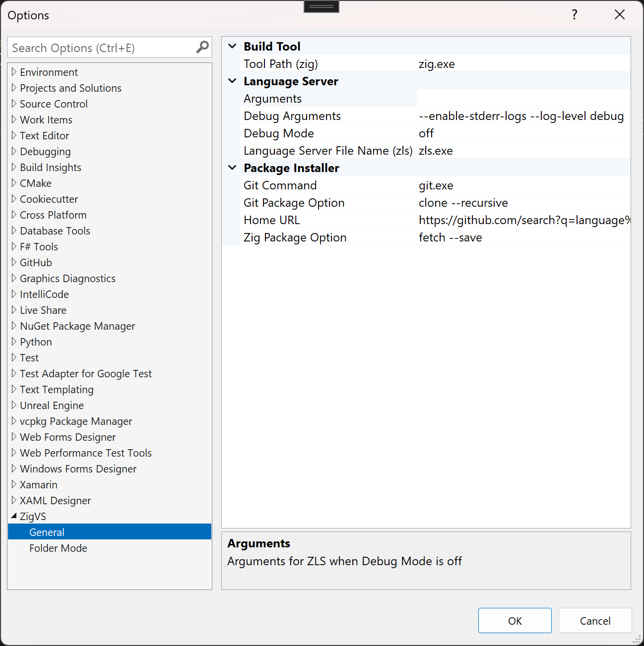This screenshot has height=646, width=644.
Task: Close the Options dialog window
Action: [x=619, y=15]
